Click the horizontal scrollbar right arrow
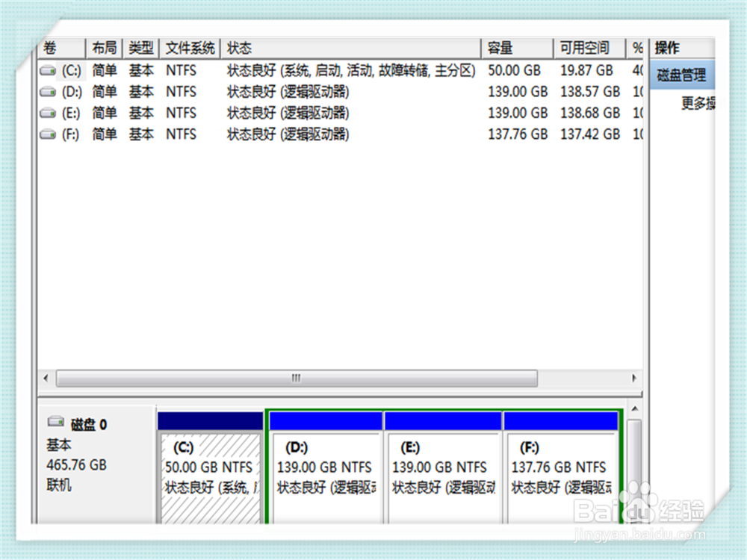The height and width of the screenshot is (560, 747). point(633,379)
